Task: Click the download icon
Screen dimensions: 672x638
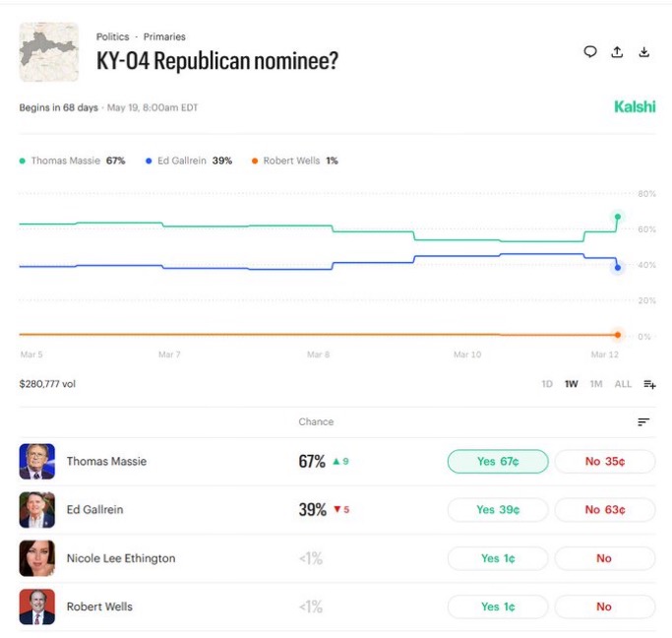Action: point(644,52)
